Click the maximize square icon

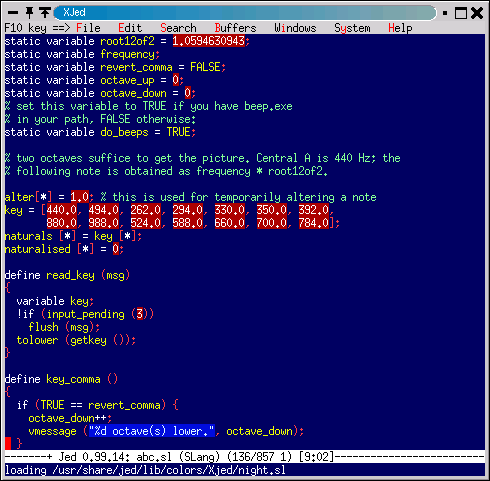point(461,13)
